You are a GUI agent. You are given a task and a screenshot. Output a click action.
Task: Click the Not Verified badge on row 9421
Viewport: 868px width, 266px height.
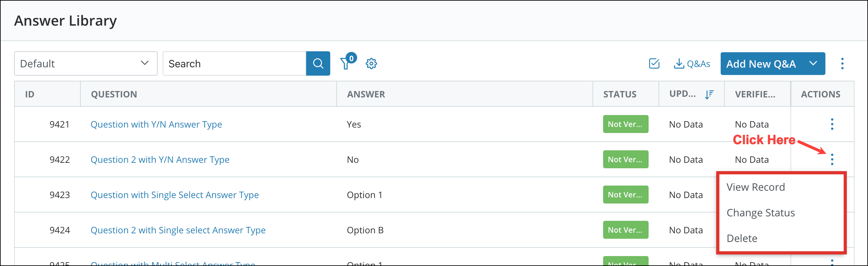(x=626, y=124)
